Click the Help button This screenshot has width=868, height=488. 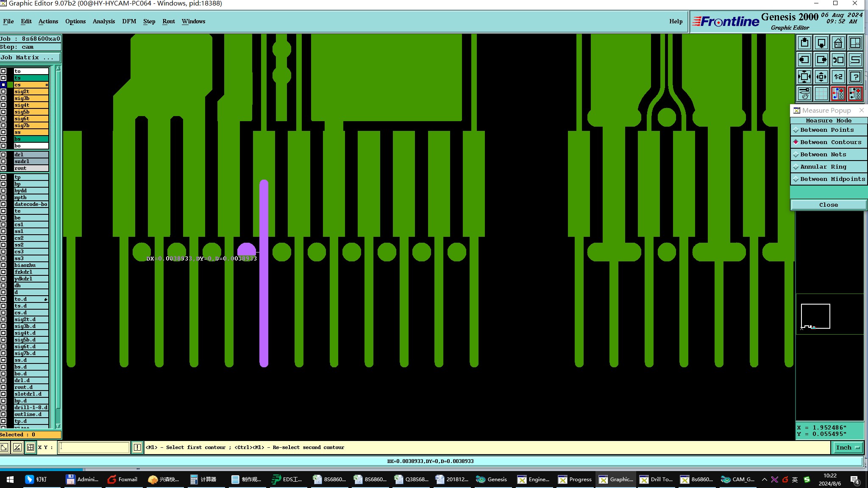pyautogui.click(x=676, y=21)
